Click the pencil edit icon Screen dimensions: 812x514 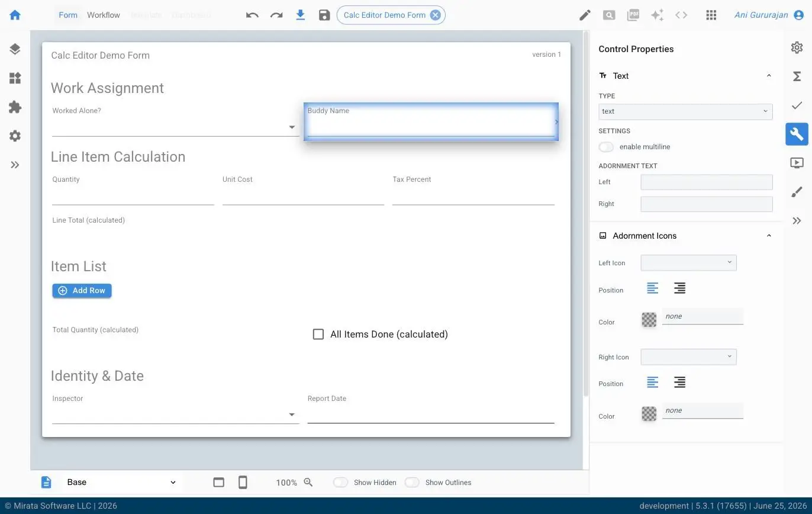(x=585, y=15)
